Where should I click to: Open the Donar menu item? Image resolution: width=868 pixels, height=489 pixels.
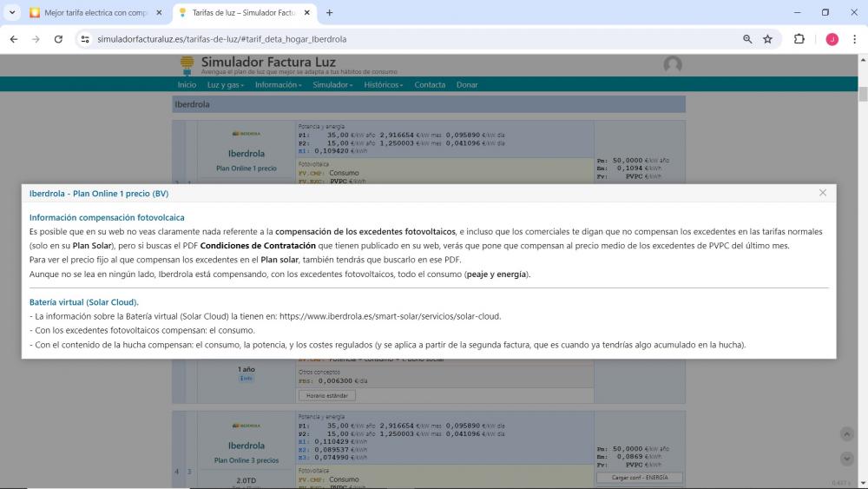tap(467, 85)
